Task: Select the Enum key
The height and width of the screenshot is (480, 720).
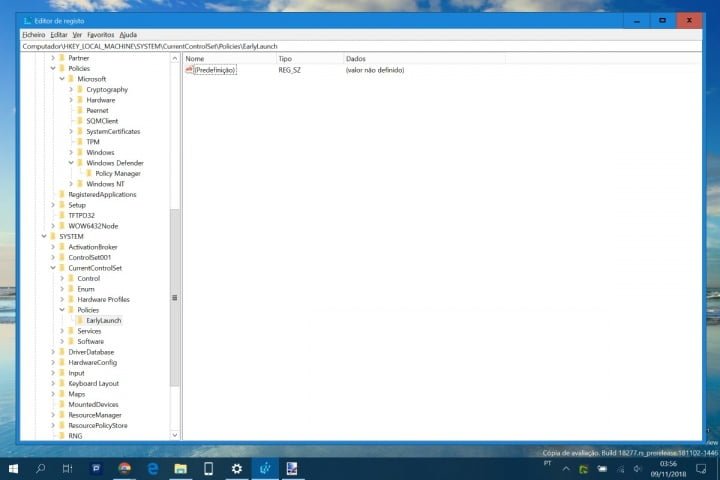Action: [86, 289]
